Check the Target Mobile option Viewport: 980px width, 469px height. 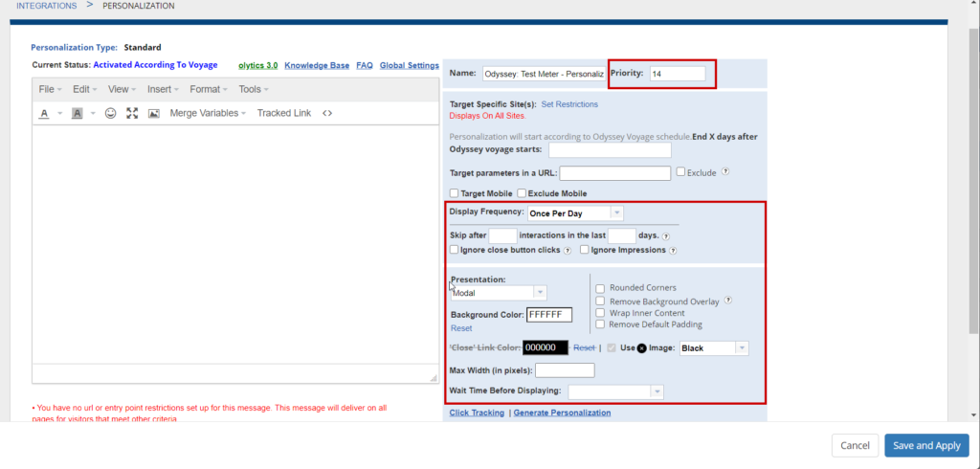point(455,193)
